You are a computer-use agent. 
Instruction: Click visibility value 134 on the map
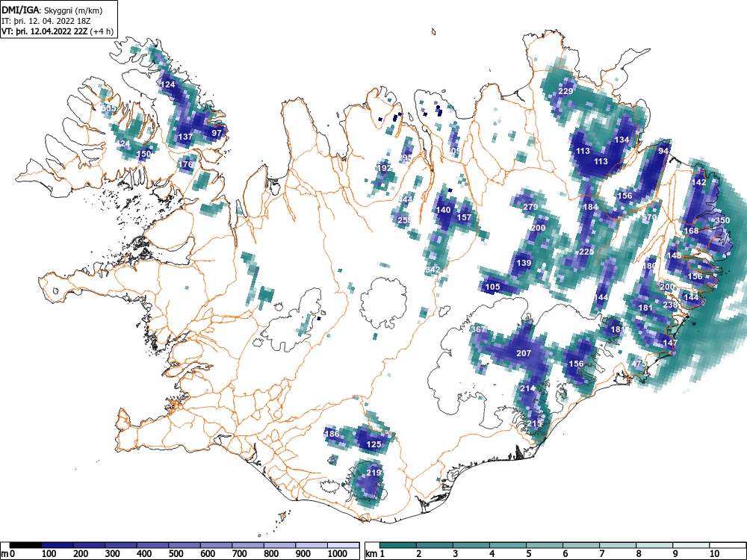[622, 140]
